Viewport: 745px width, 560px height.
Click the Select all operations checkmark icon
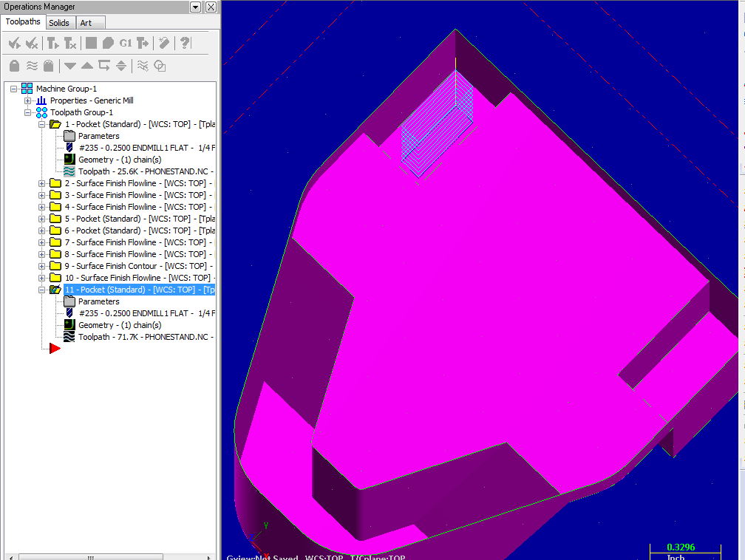(13, 44)
